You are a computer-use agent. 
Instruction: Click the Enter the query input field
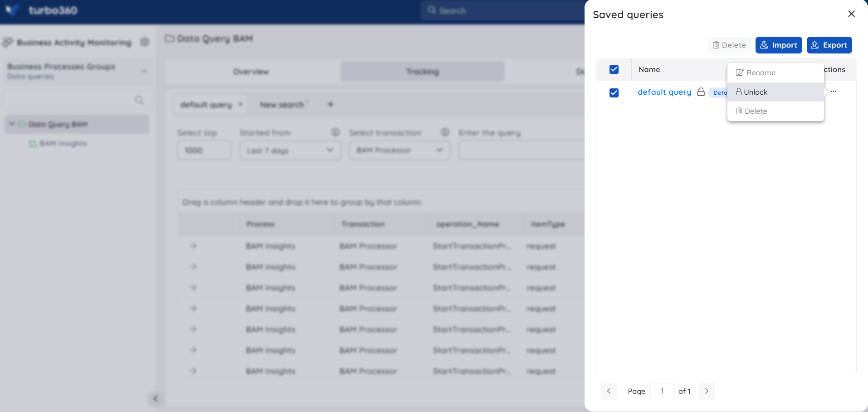(522, 150)
